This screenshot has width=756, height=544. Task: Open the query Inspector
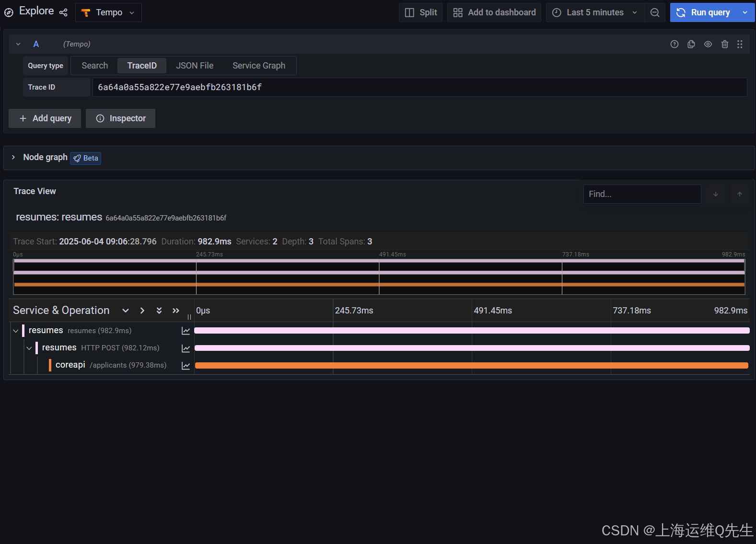(x=120, y=118)
